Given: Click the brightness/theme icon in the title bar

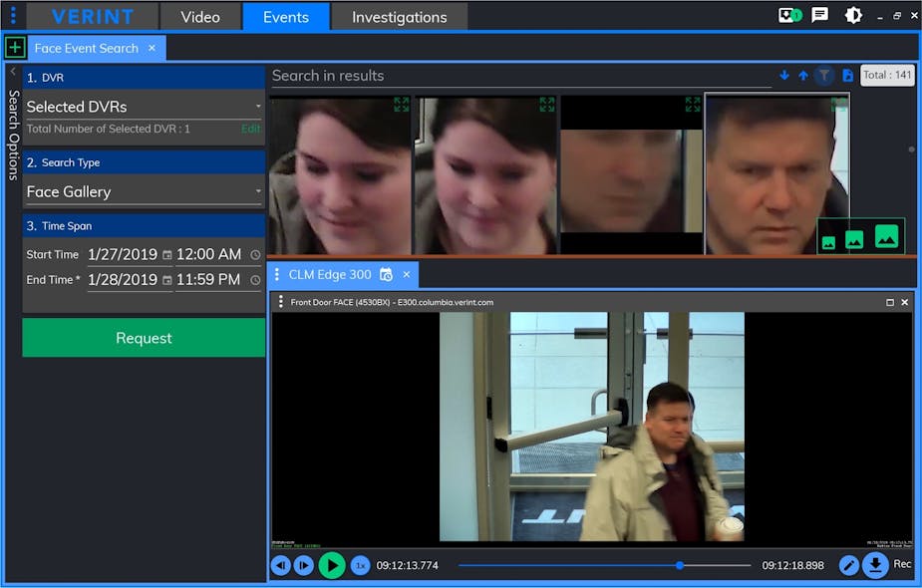Looking at the screenshot, I should tap(853, 15).
